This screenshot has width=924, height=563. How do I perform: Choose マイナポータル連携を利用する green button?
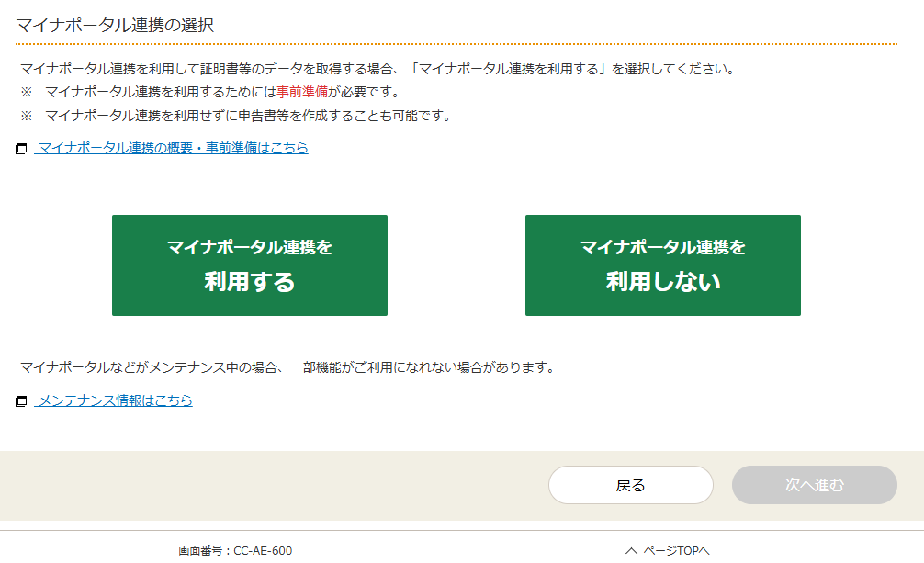click(249, 265)
